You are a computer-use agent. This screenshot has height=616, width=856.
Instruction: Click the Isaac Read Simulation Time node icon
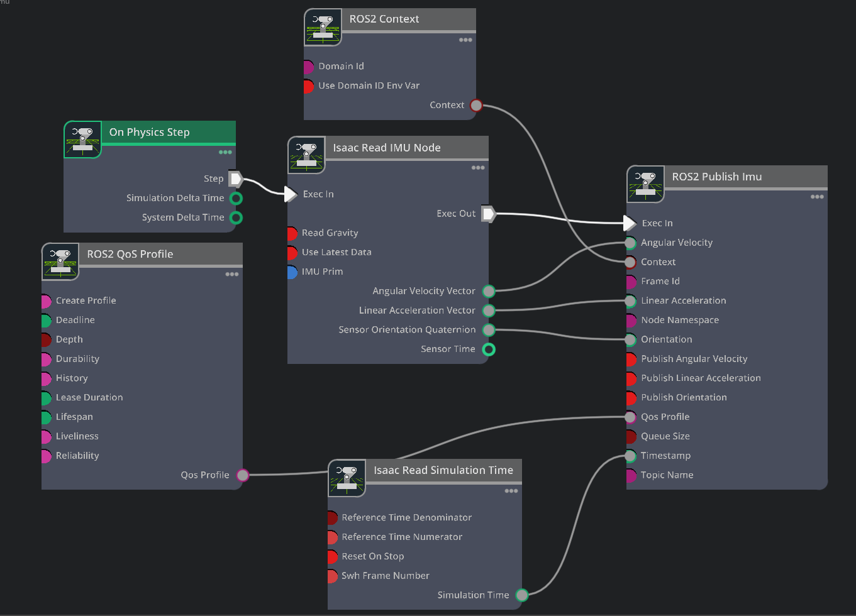click(347, 478)
